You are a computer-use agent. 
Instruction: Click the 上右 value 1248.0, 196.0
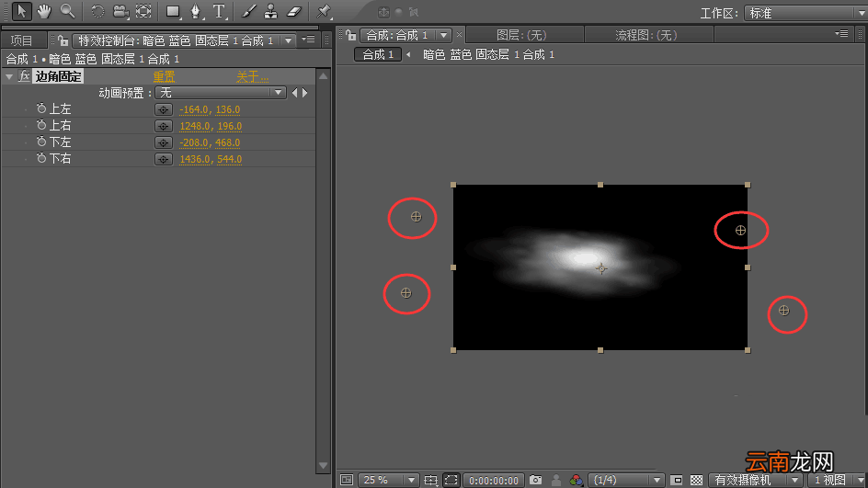point(211,126)
